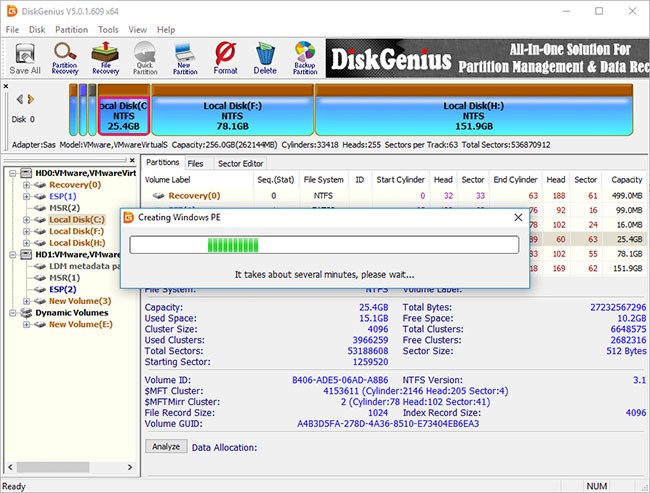650x493 pixels.
Task: Switch to the Files tab
Action: click(x=195, y=163)
